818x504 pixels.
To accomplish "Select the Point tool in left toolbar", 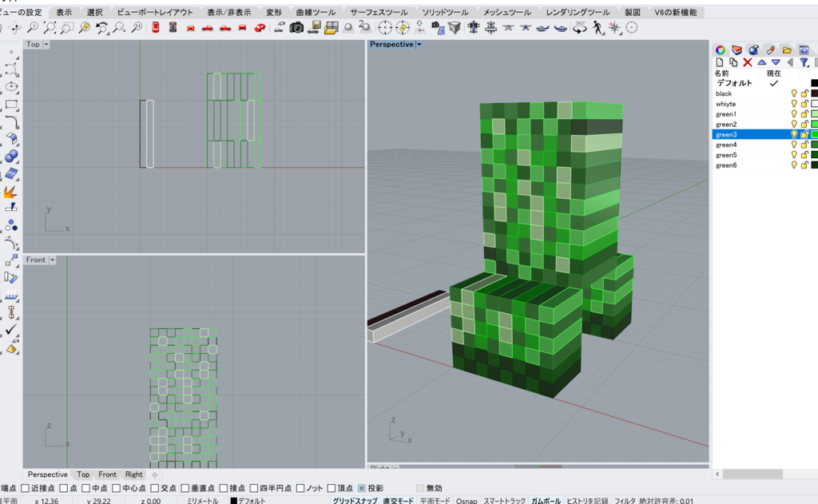I will 11,52.
